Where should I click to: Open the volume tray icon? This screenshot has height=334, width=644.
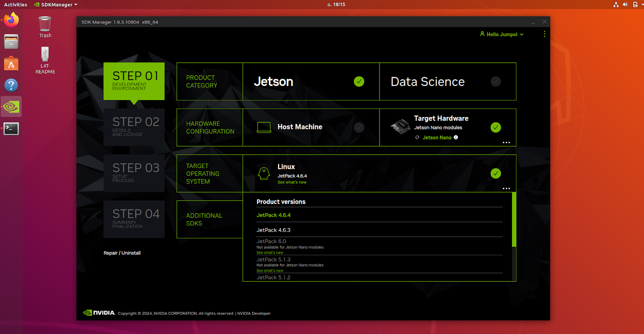pos(625,4)
